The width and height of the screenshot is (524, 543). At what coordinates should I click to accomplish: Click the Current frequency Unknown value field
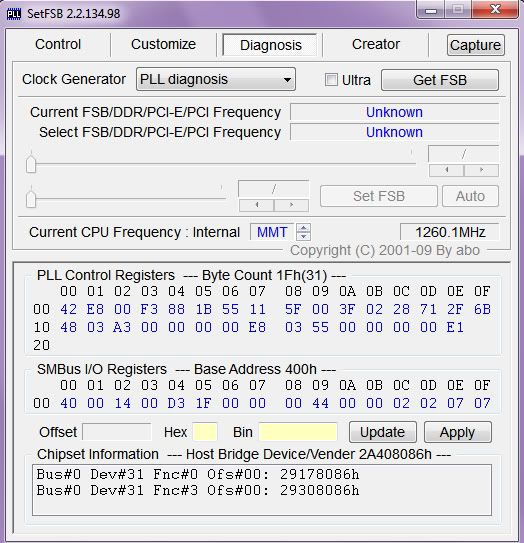tap(394, 112)
